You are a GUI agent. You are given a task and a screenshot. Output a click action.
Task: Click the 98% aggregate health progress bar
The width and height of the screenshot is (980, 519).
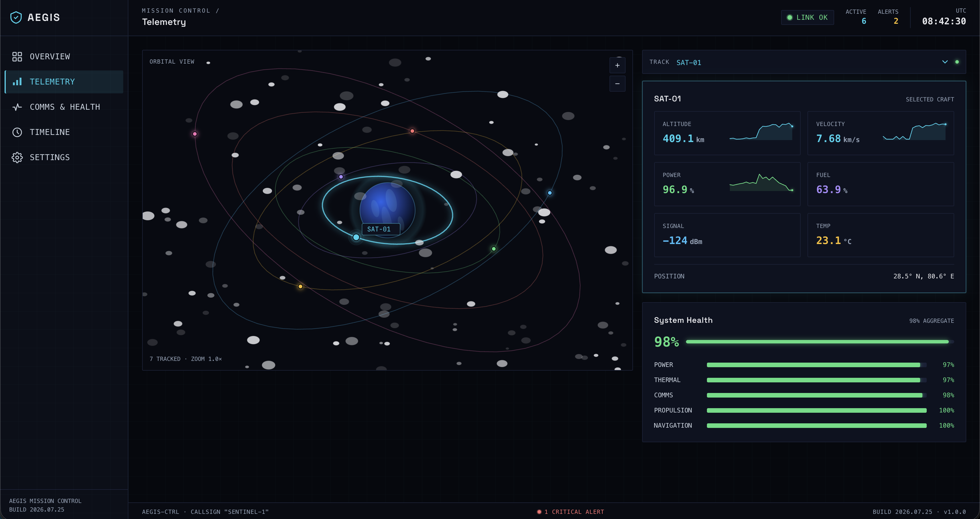(820, 342)
